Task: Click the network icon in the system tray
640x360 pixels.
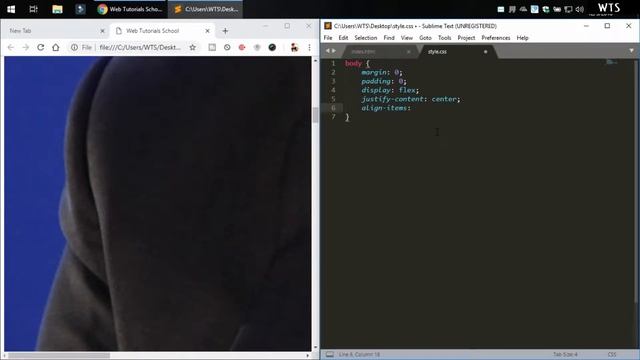Action: pos(568,9)
